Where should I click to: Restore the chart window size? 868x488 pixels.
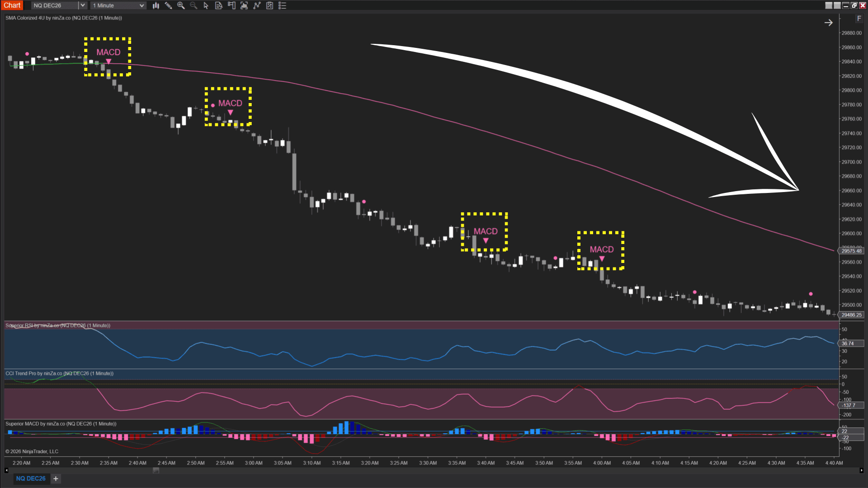pyautogui.click(x=854, y=5)
